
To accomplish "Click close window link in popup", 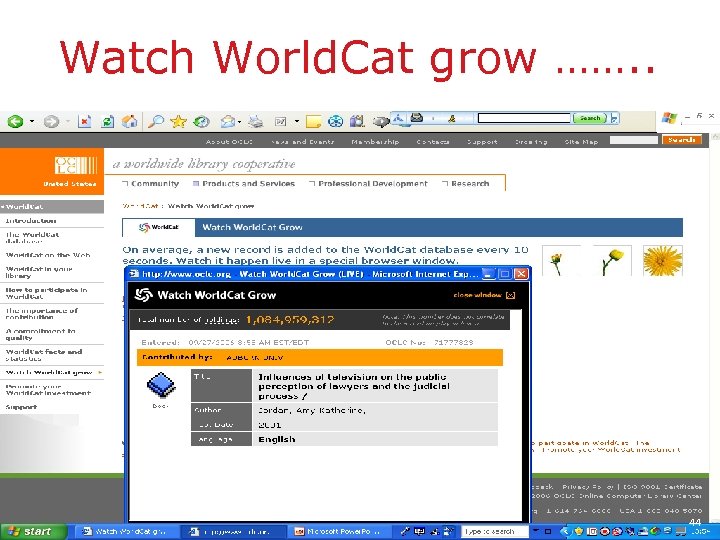I will [484, 295].
